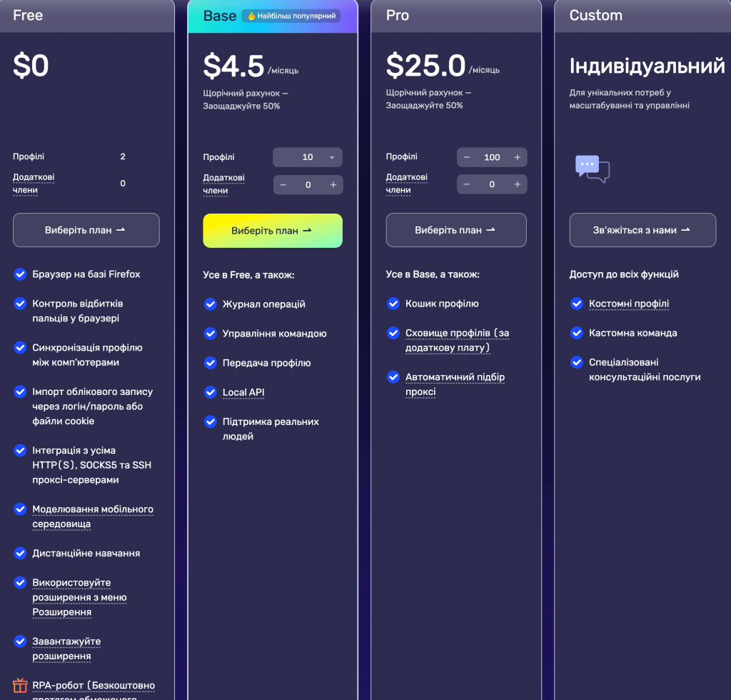Click Сховище профілів (за додаткову плату) link
Viewport: 731px width, 700px height.
point(457,340)
